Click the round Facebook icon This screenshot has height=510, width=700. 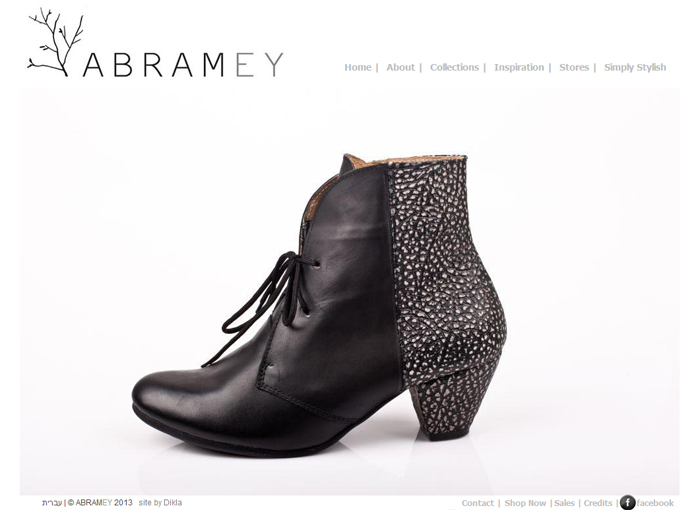click(627, 502)
